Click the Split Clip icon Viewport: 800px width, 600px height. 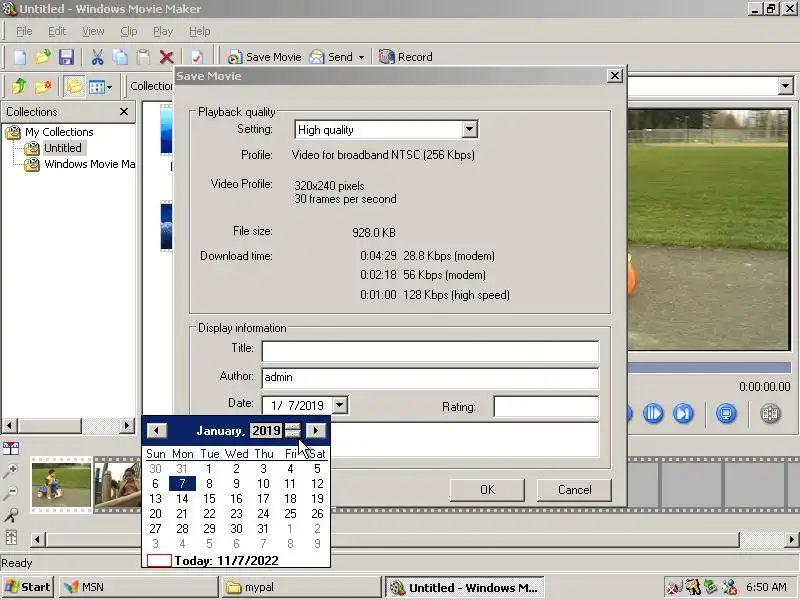(770, 413)
